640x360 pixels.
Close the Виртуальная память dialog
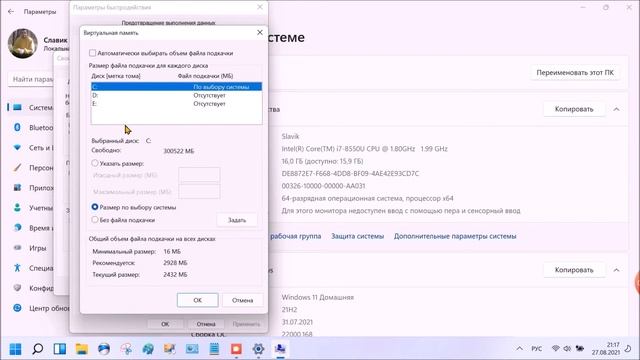pos(260,32)
